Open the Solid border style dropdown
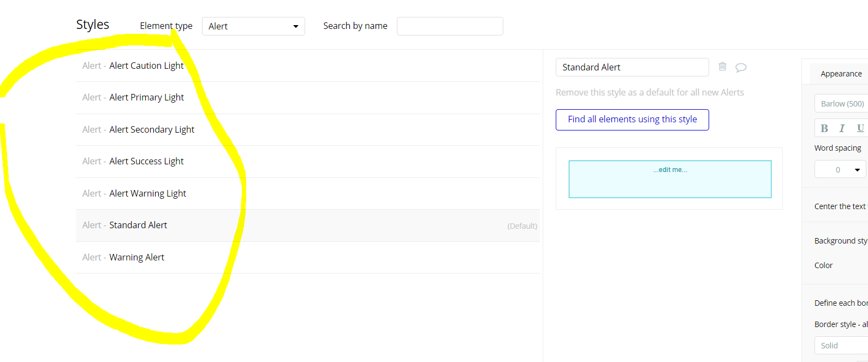This screenshot has height=362, width=868. tap(842, 346)
